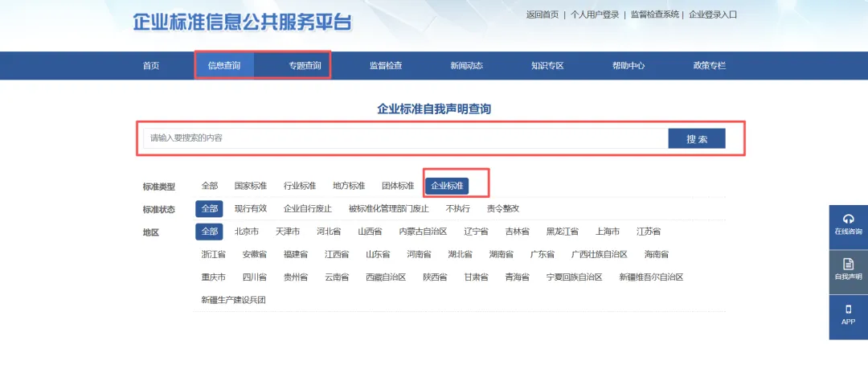Click the site title 企业标准信息公共服务平台
Viewport: 868px width, 390px height.
pyautogui.click(x=242, y=23)
